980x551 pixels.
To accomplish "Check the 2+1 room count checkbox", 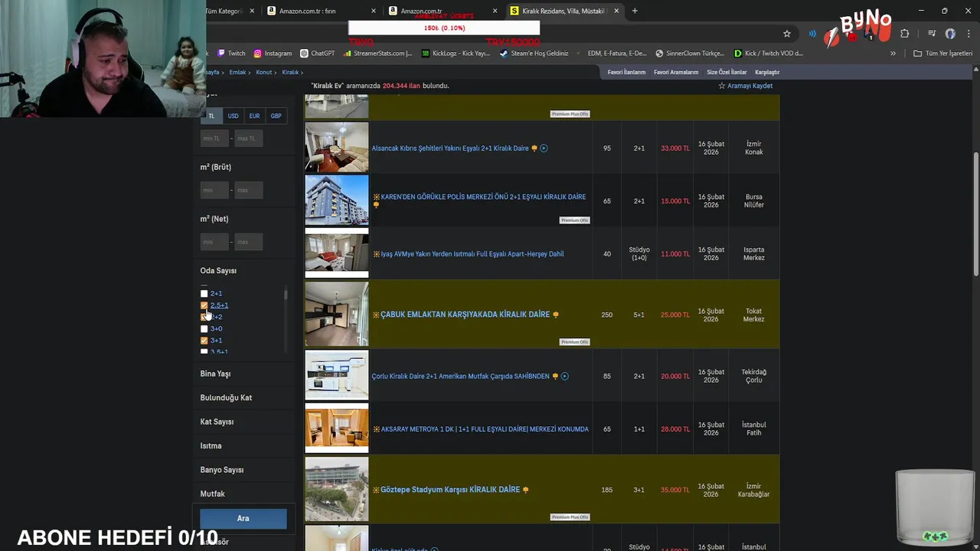I will point(204,294).
